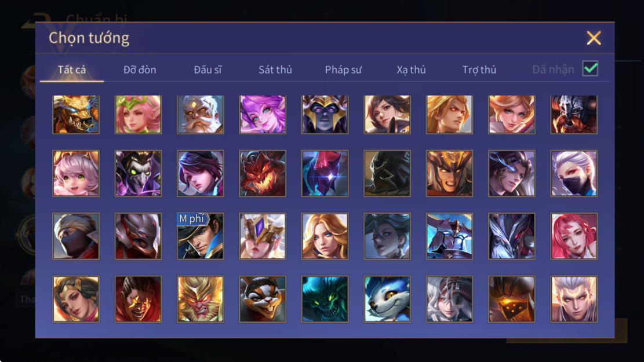Filter heroes by 'Pháp sư' tab

(343, 70)
